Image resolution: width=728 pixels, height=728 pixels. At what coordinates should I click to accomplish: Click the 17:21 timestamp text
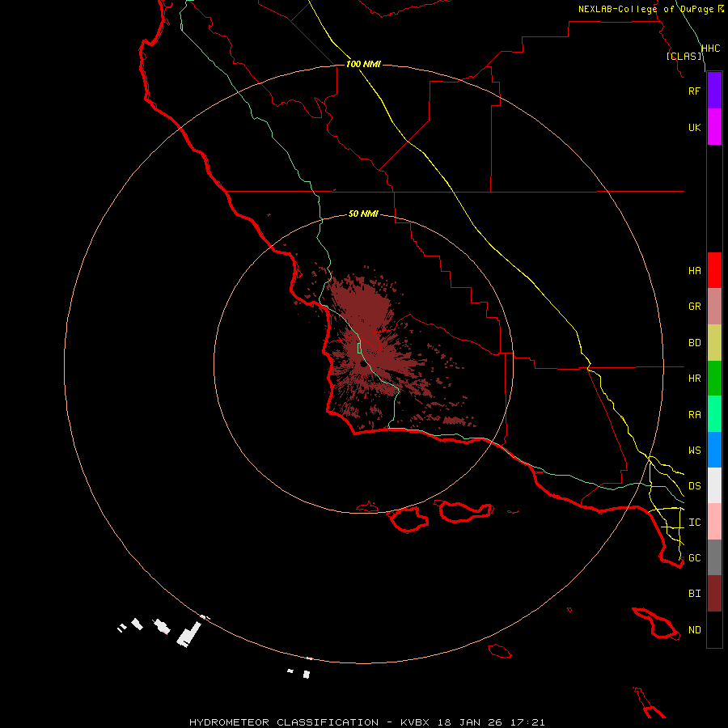[x=527, y=722]
